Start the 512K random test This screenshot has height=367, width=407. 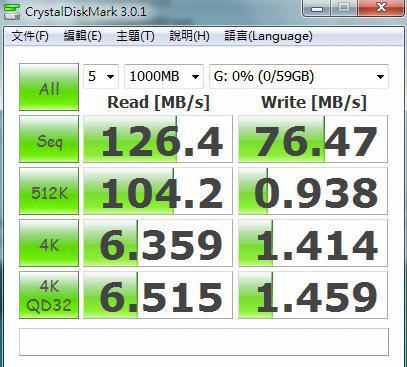pos(49,191)
